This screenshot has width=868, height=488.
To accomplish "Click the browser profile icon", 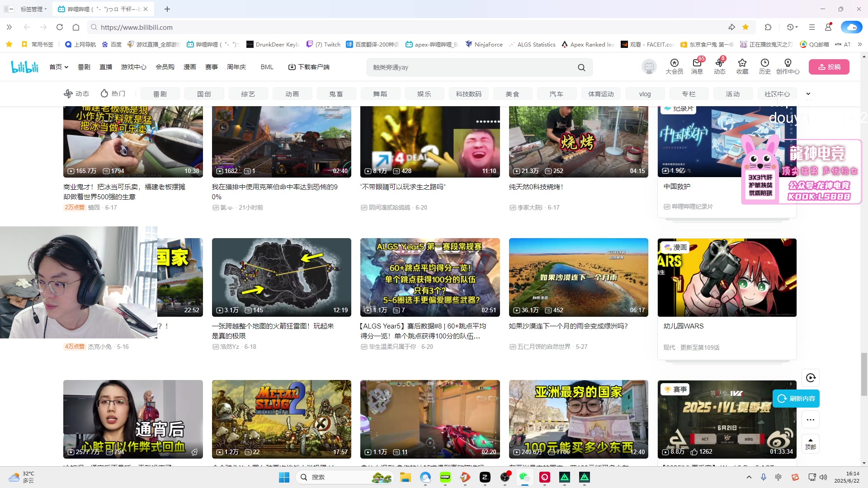I will tap(828, 27).
